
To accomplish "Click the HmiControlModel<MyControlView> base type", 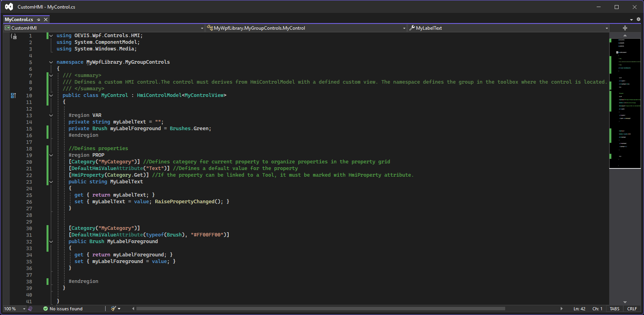I will (x=181, y=95).
